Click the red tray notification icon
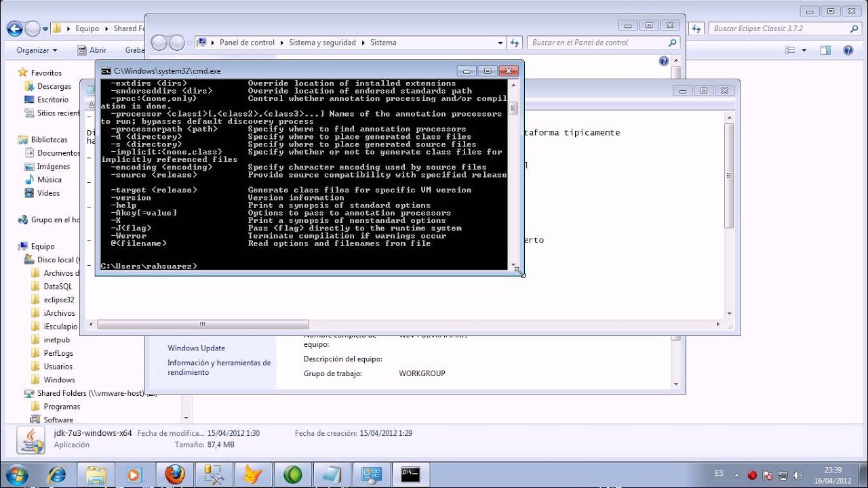The image size is (868, 488). (x=751, y=475)
